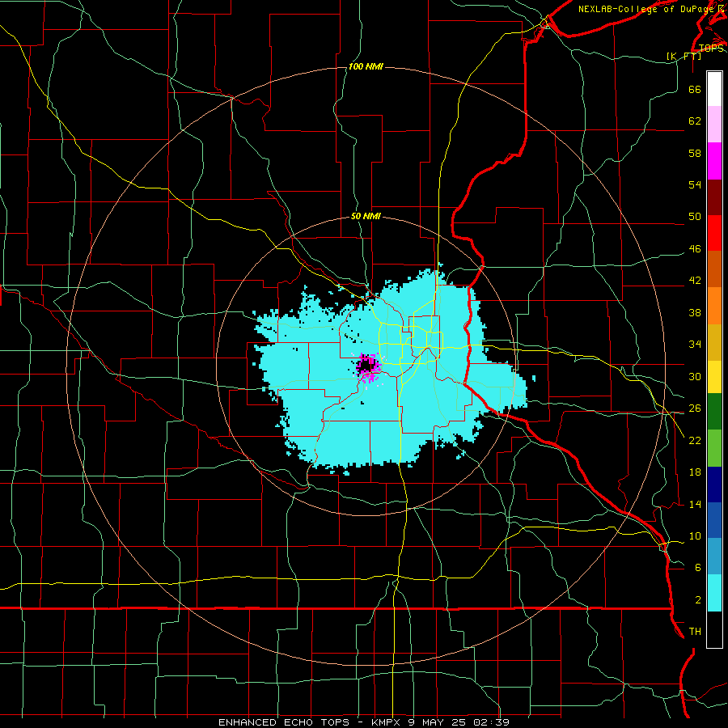The image size is (728, 728).
Task: Click the legend value '26'
Action: coord(695,408)
